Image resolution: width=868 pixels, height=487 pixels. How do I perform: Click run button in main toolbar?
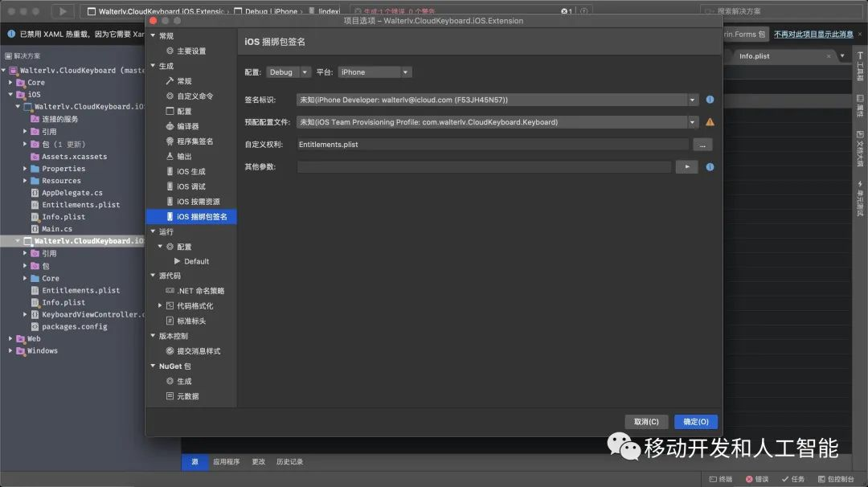tap(63, 11)
